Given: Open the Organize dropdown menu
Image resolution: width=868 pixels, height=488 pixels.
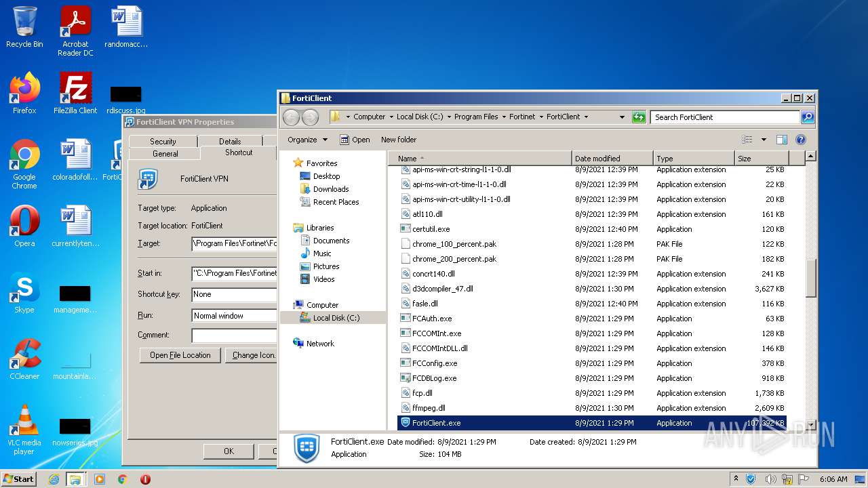Looking at the screenshot, I should 307,140.
